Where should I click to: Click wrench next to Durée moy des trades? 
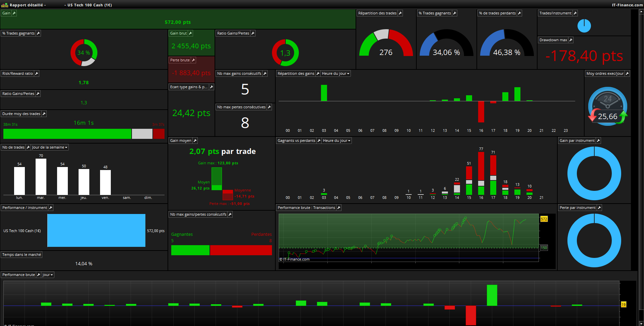44,114
